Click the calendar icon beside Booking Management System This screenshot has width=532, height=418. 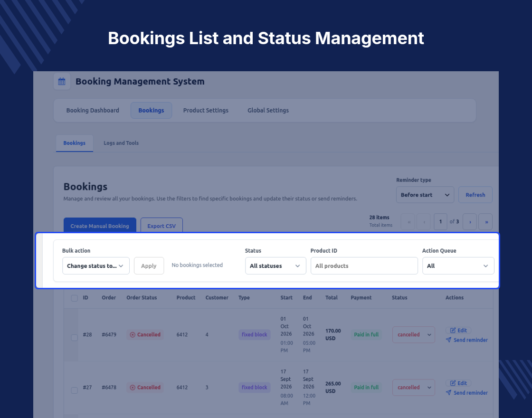click(x=62, y=81)
